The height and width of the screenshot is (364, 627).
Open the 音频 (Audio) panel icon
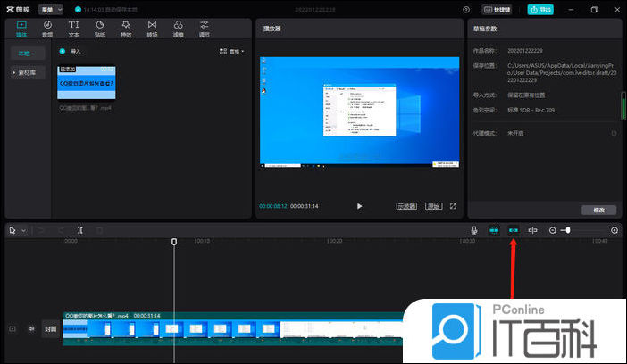coord(47,27)
